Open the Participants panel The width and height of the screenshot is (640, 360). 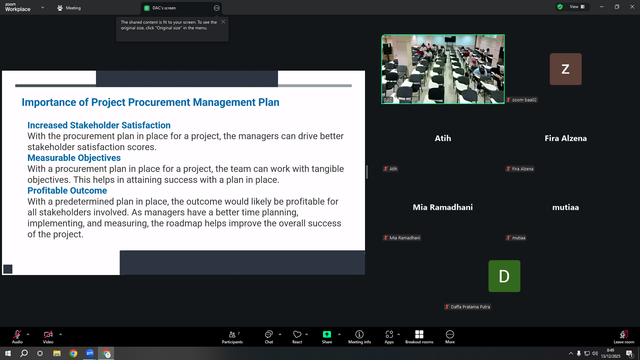click(232, 337)
